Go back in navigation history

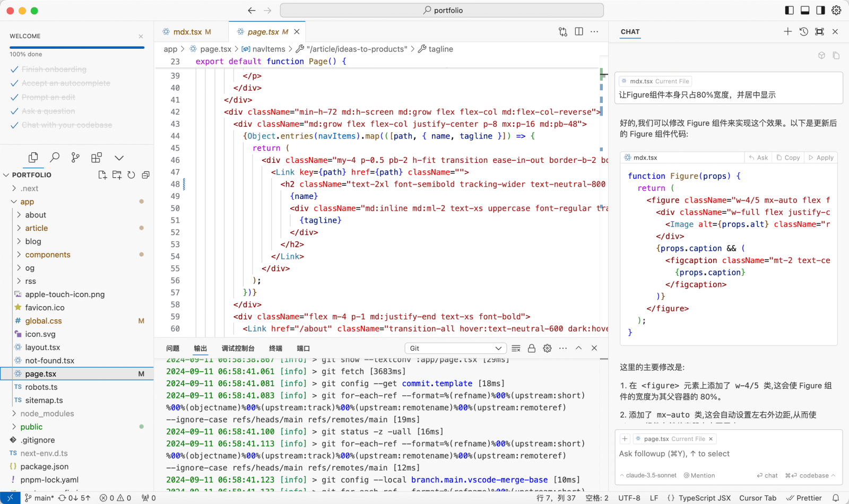(252, 10)
